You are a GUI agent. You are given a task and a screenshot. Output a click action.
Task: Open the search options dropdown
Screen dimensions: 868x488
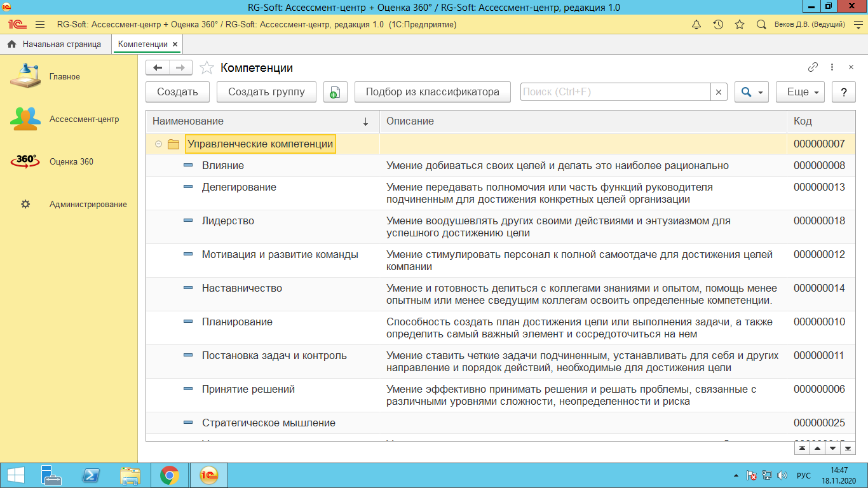point(752,92)
